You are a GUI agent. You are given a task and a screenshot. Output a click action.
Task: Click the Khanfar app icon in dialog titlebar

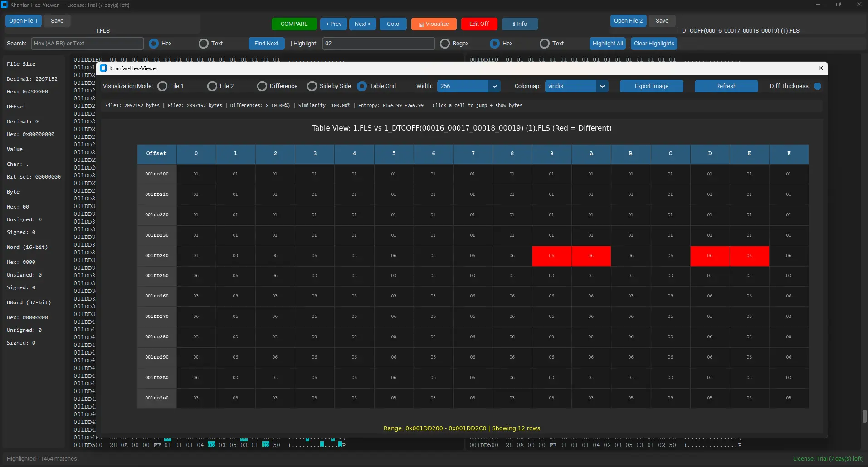103,68
